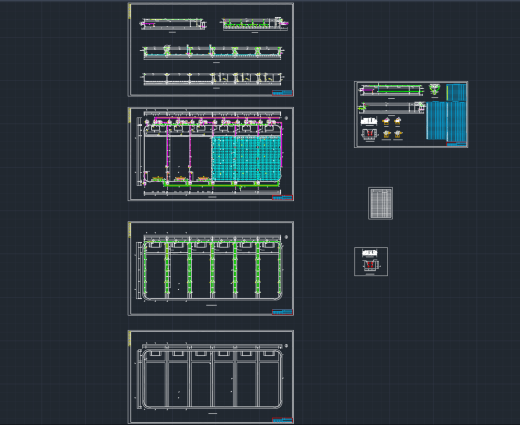
Task: Click the circle symbol on the bottom plan sheet
Action: (286, 346)
